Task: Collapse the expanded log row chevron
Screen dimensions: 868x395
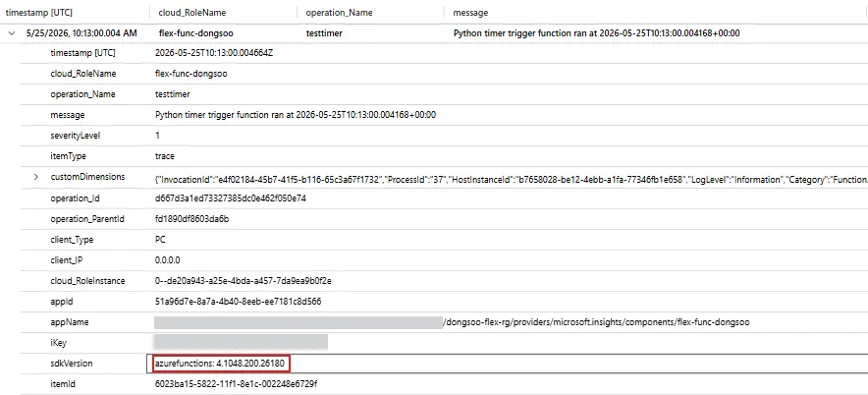Action: [x=11, y=33]
